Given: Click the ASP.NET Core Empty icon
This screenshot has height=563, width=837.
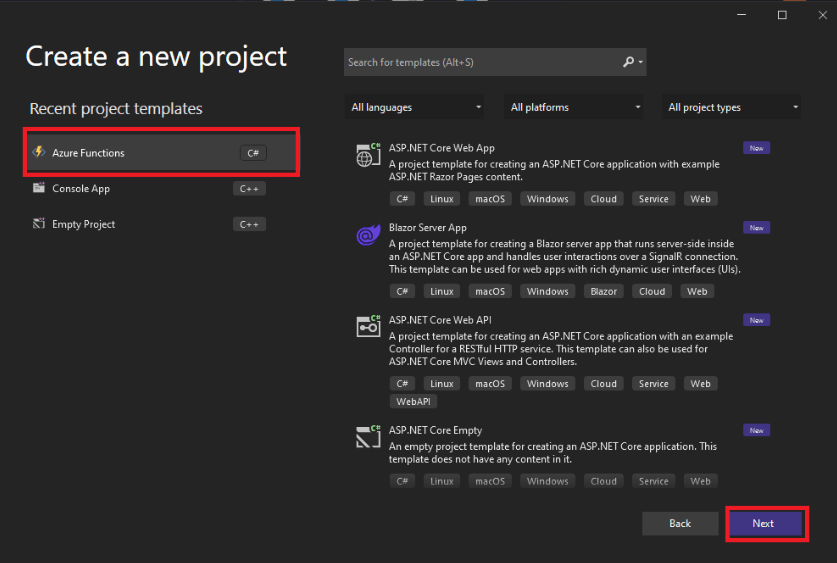Looking at the screenshot, I should pos(368,437).
